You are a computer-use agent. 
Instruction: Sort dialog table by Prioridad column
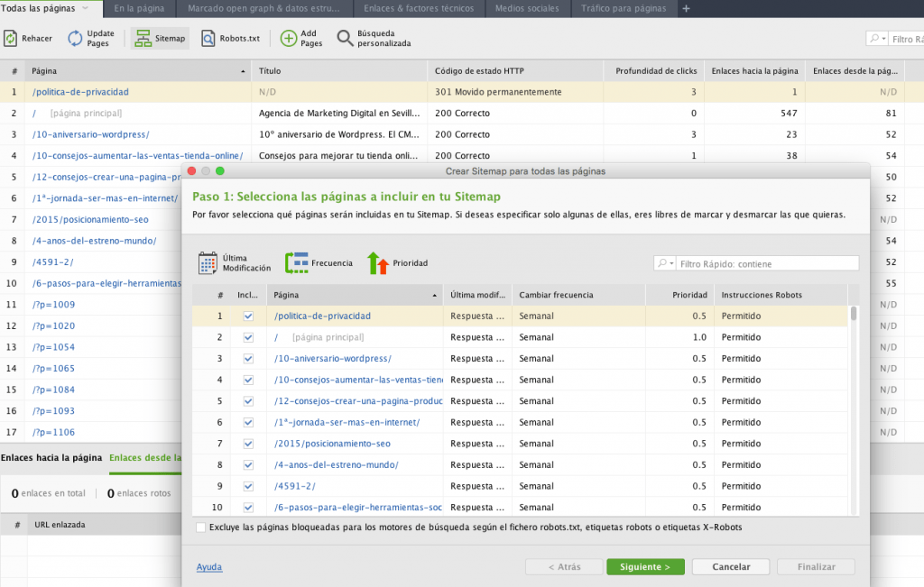[679, 295]
